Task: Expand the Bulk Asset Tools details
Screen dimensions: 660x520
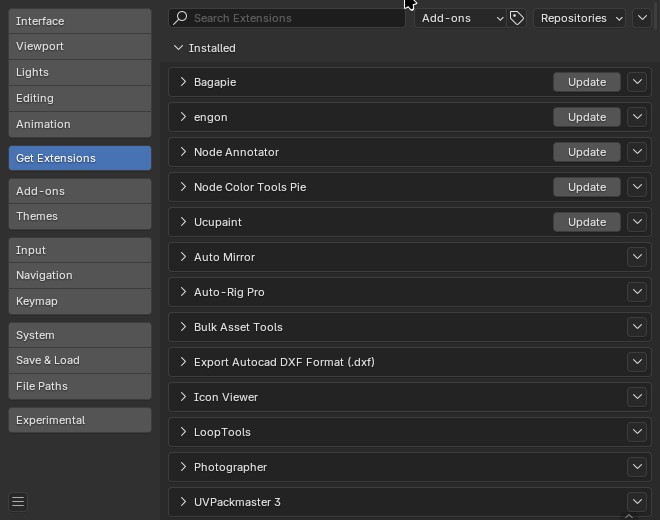Action: click(x=183, y=326)
